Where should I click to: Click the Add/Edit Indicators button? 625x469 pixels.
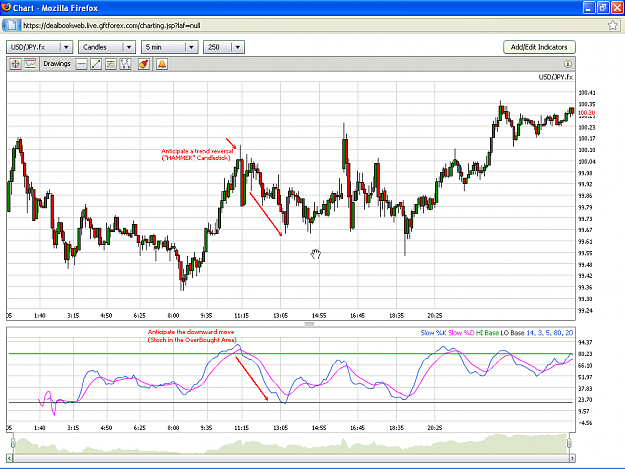tap(539, 47)
